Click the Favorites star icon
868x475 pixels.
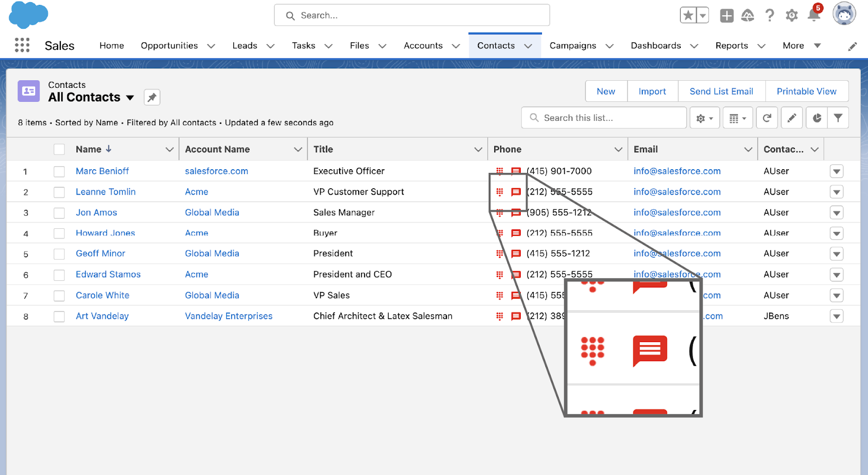click(688, 15)
